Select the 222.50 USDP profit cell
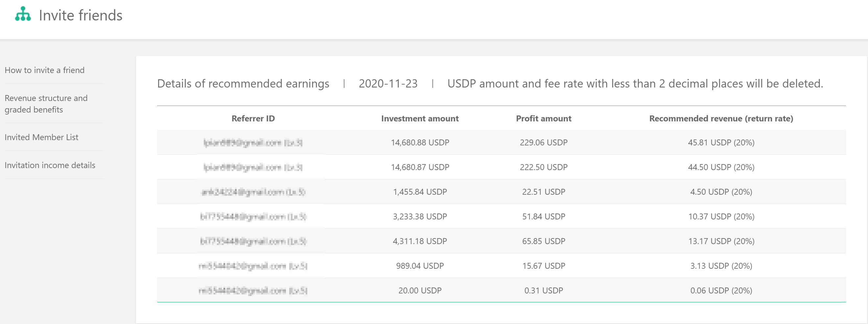This screenshot has width=868, height=324. (x=543, y=167)
